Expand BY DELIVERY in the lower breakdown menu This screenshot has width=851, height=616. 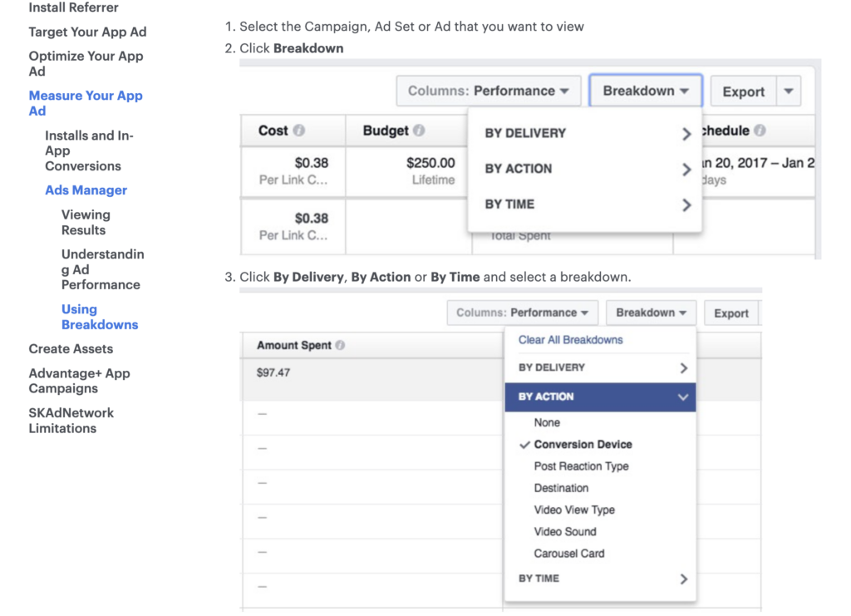(600, 368)
